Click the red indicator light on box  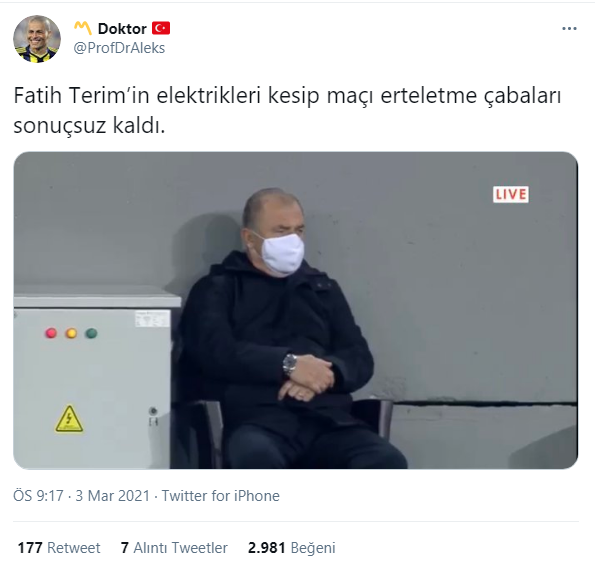51,333
